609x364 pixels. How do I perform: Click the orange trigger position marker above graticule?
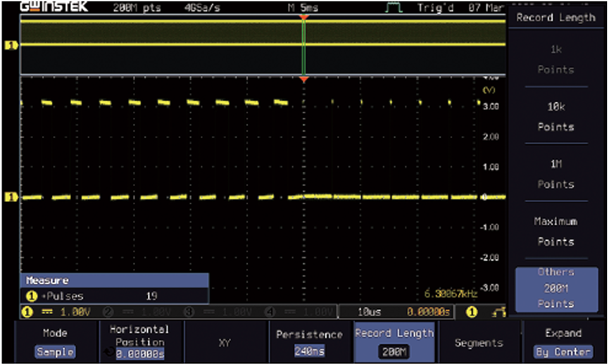coord(303,80)
